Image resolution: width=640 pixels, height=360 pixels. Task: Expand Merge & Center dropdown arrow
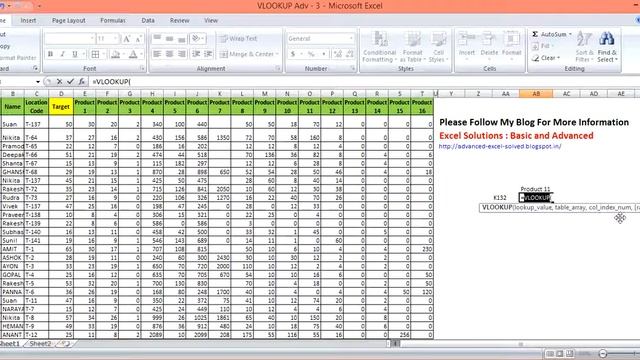click(x=277, y=54)
